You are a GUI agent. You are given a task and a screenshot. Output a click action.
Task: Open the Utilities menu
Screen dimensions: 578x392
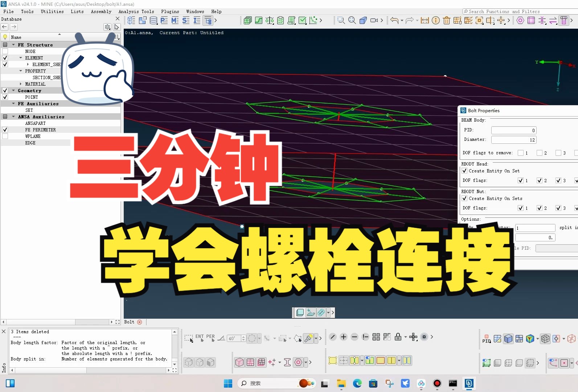pyautogui.click(x=52, y=12)
